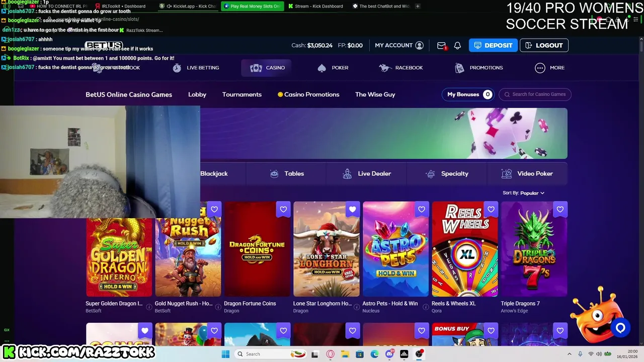Screen dimensions: 644x362
Task: Favorite the Astro Pets game
Action: point(422,209)
